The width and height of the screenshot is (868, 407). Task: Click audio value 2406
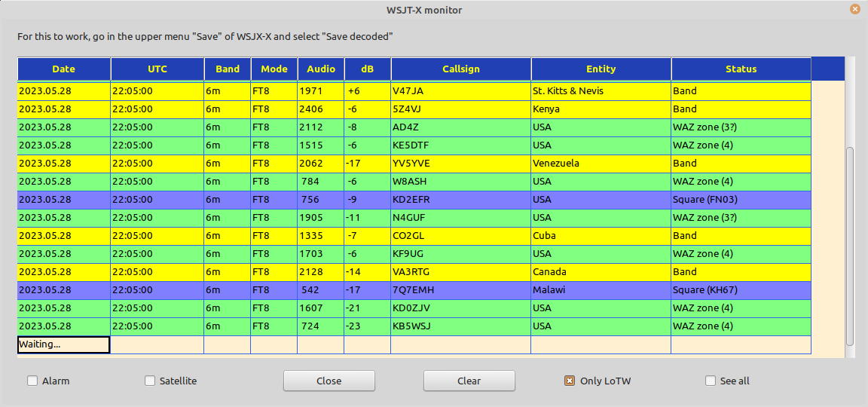(x=321, y=109)
